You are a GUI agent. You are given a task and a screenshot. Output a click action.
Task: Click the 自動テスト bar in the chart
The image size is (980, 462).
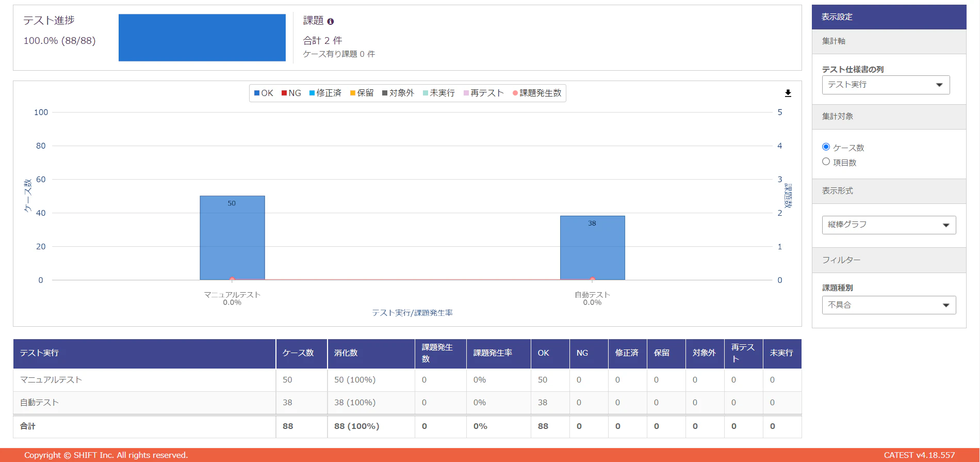592,248
